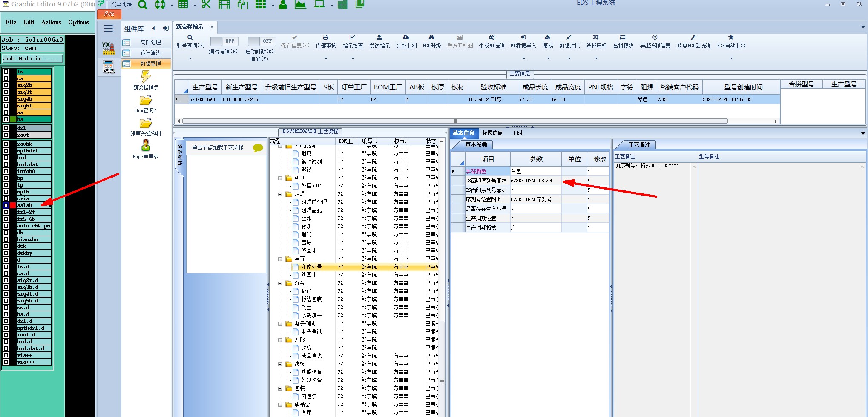Click the green user icon in quick bar

283,5
